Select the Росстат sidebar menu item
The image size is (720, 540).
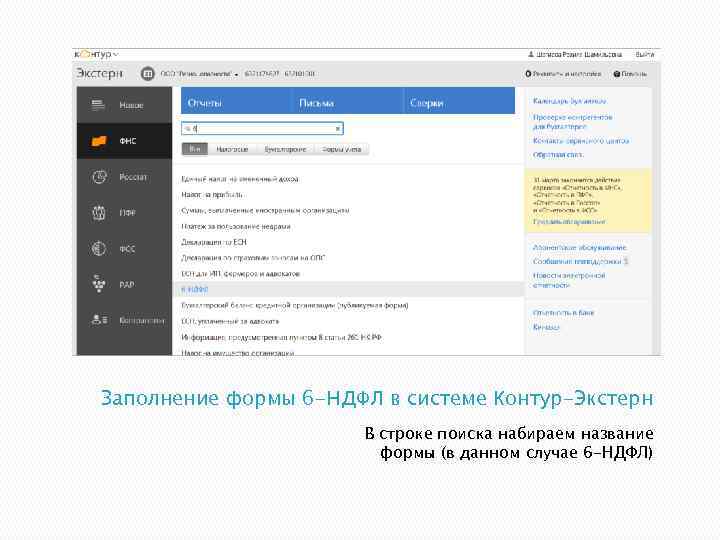pos(124,177)
